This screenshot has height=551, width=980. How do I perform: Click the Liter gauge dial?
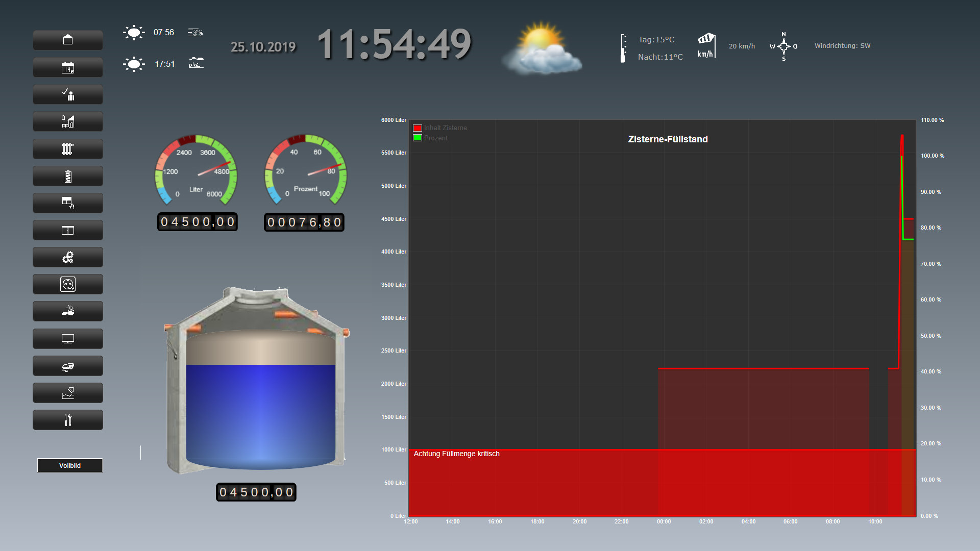click(196, 170)
